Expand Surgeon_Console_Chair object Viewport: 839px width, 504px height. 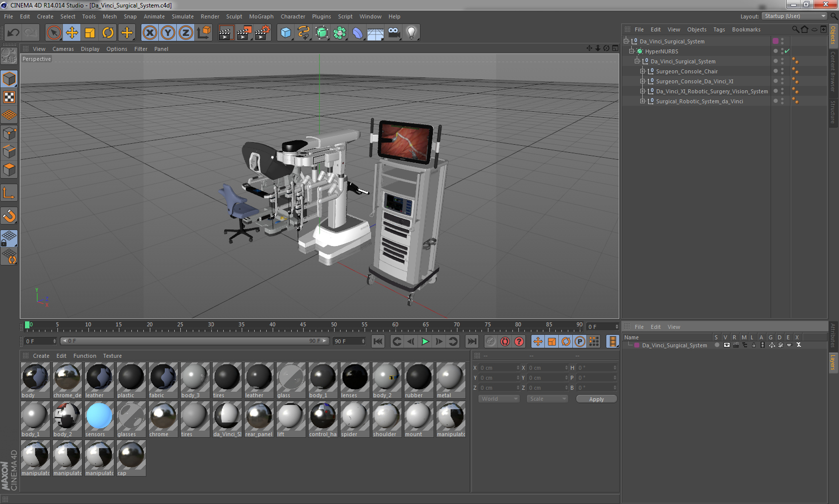pyautogui.click(x=643, y=71)
